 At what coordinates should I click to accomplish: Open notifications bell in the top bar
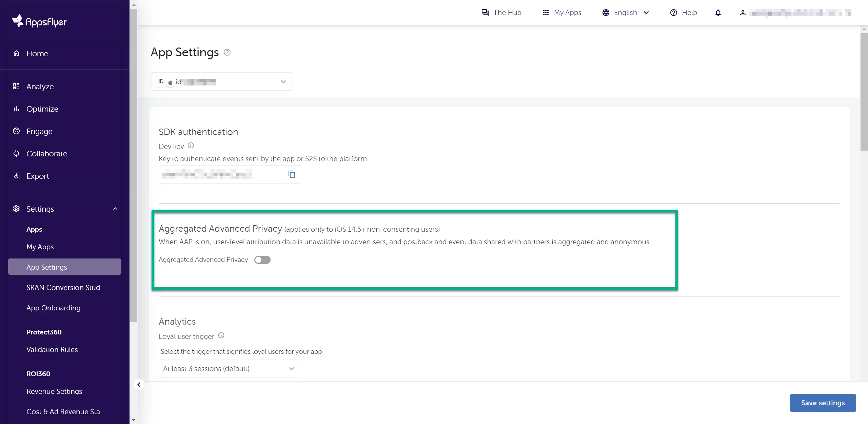pos(718,13)
